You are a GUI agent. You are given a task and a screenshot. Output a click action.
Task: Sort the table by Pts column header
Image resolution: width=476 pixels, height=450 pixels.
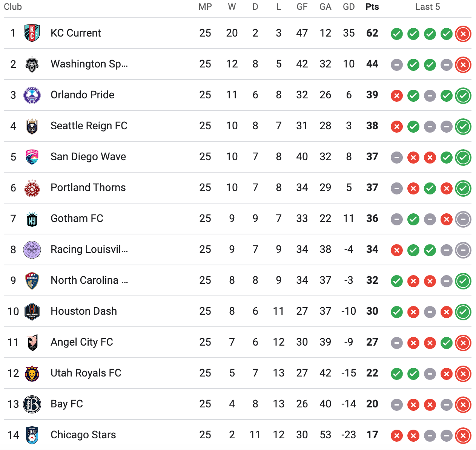coord(372,7)
